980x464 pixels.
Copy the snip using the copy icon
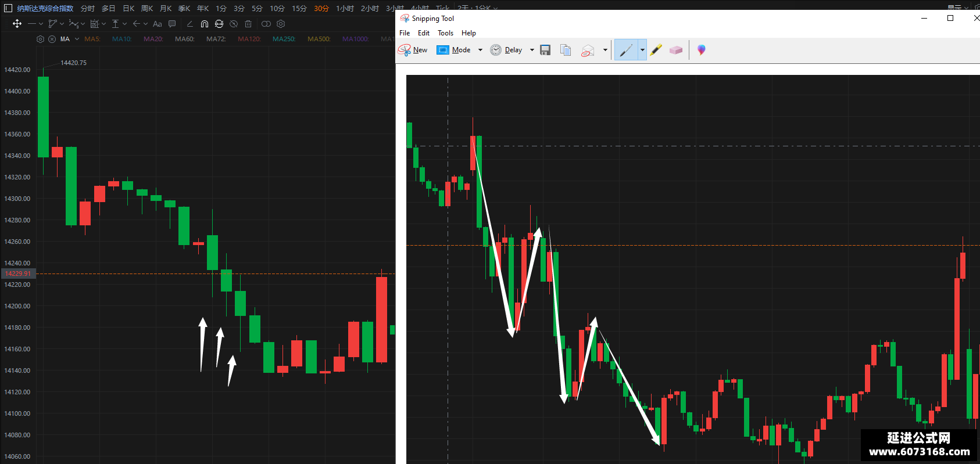pyautogui.click(x=565, y=50)
